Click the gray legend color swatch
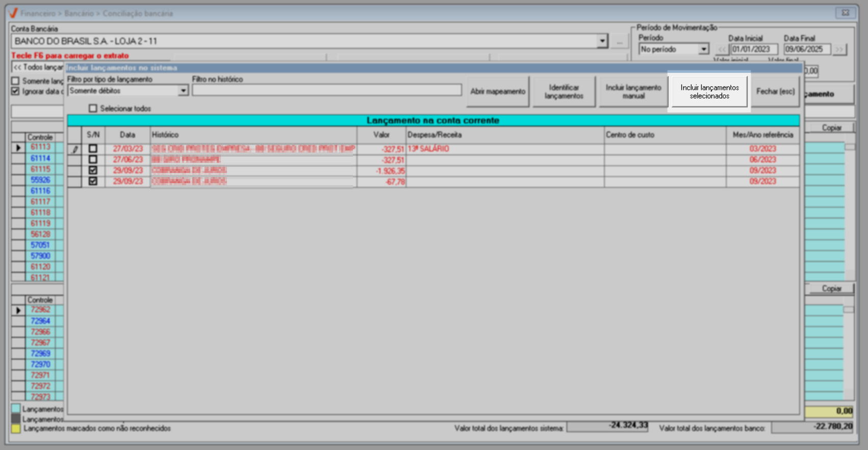 [16, 418]
